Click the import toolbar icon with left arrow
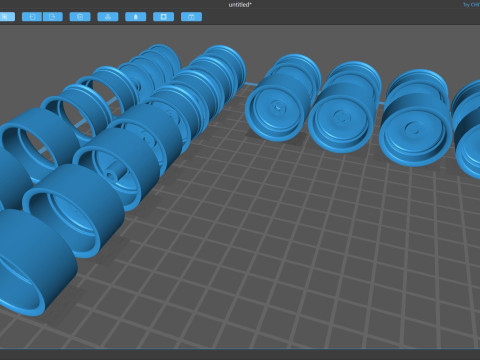480x360 pixels. coord(32,17)
